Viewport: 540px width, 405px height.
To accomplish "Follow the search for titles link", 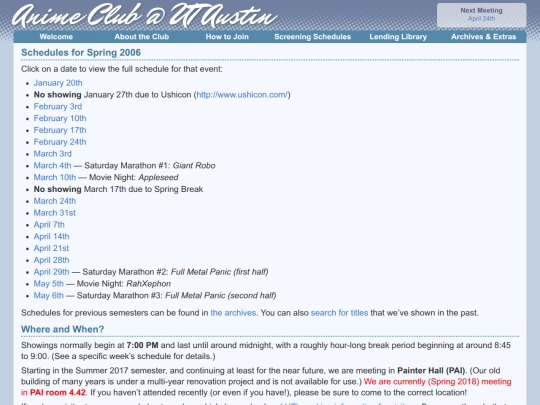I will pos(339,313).
